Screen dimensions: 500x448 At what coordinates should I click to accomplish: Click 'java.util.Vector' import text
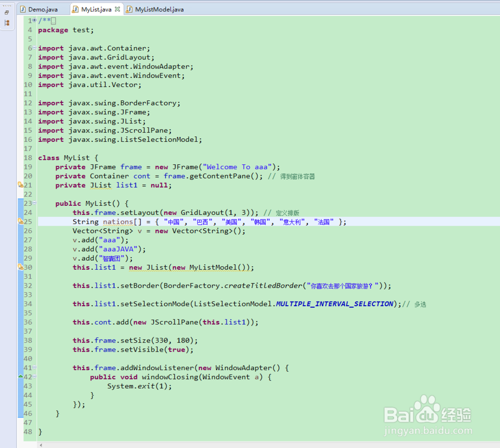point(103,85)
